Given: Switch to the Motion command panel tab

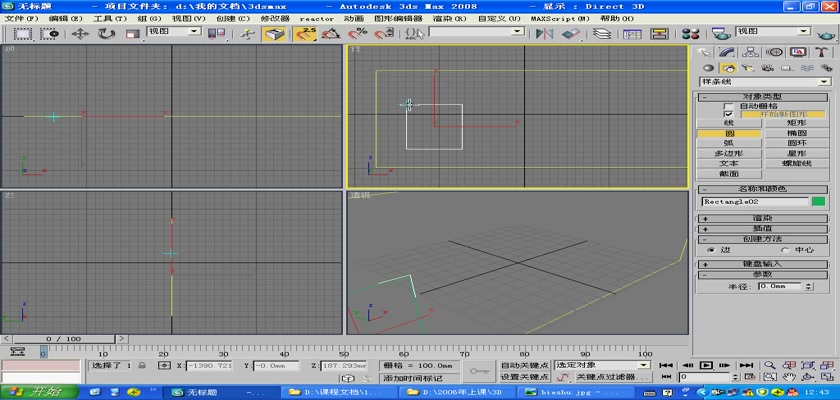Looking at the screenshot, I should (774, 52).
